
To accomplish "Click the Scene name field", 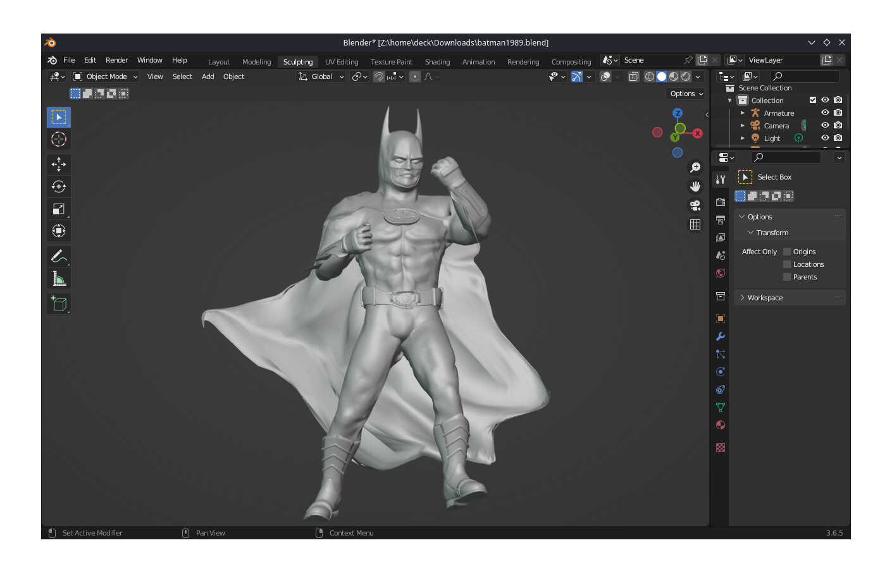I will [x=652, y=60].
